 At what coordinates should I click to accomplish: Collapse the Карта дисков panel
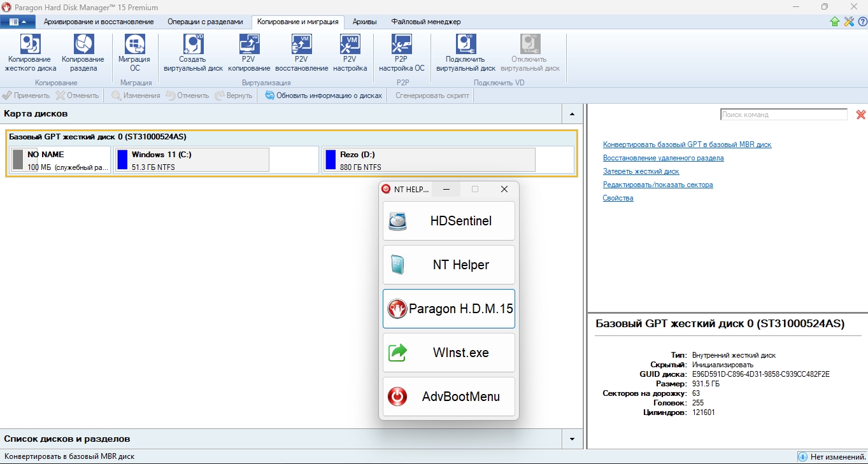click(x=572, y=114)
